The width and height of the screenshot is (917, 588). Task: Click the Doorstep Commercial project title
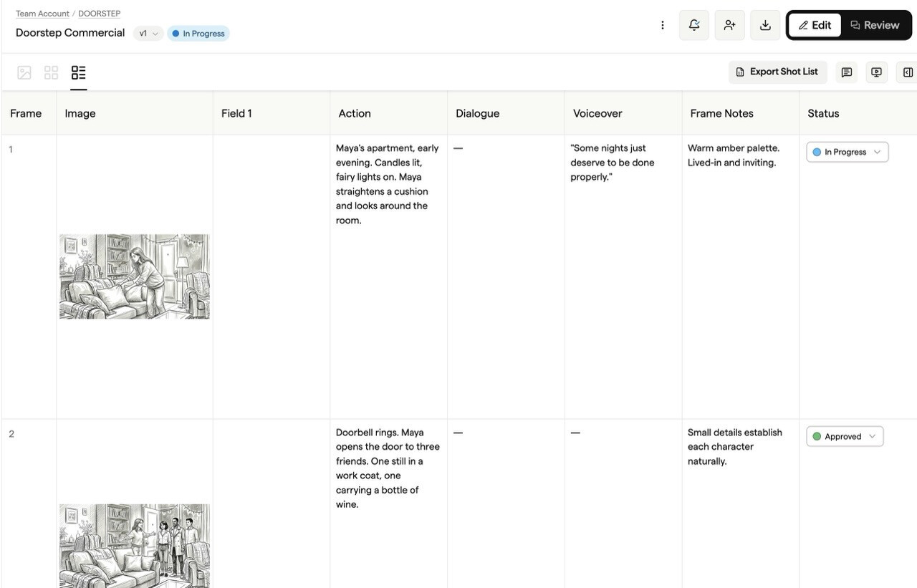click(70, 33)
